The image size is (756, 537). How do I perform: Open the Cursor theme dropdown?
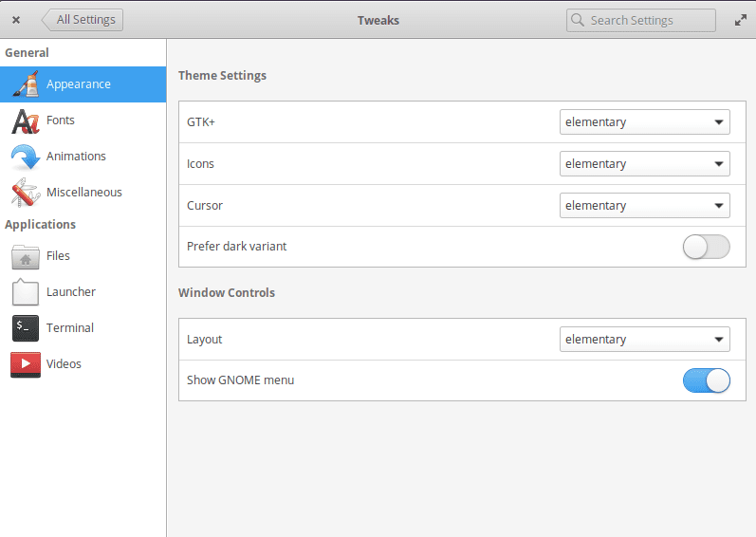pyautogui.click(x=645, y=205)
